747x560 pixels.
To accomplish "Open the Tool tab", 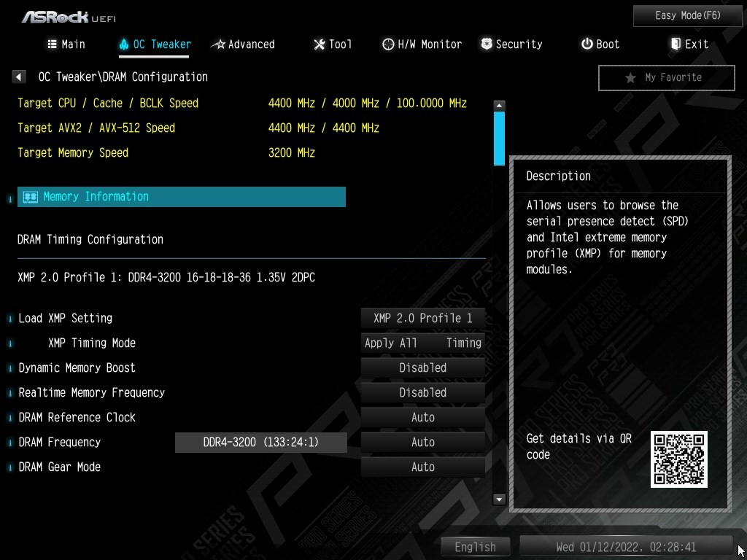I will tap(333, 44).
